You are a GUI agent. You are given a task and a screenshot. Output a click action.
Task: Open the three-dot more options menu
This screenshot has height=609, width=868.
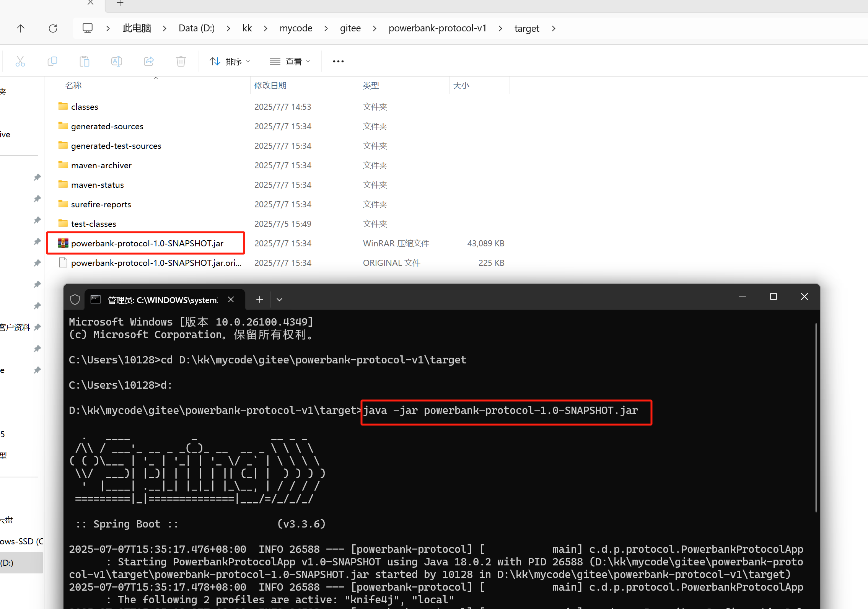(x=338, y=61)
